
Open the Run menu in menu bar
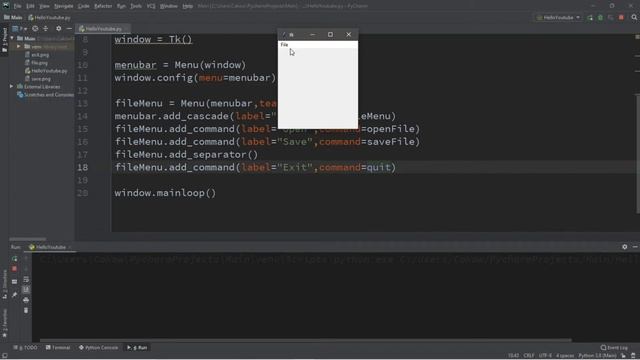(121, 6)
